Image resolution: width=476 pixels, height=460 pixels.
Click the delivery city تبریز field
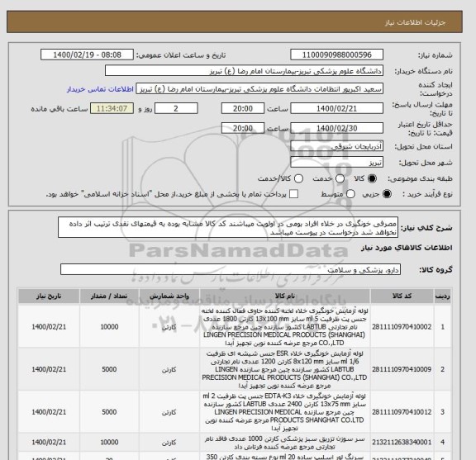(336, 163)
